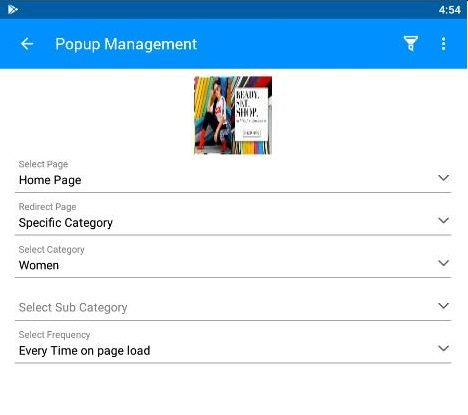Screen dimensions: 468x415
Task: Click the 4:54 clock in status bar
Action: coord(450,10)
